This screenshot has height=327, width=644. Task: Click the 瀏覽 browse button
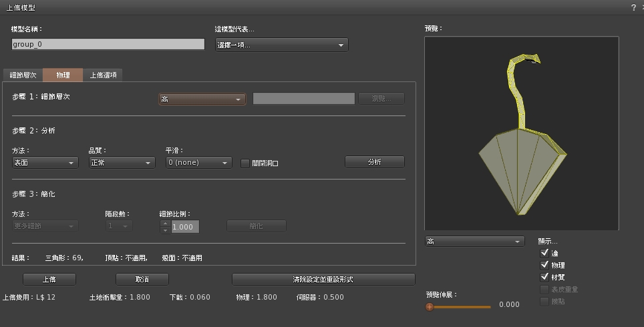tap(381, 99)
